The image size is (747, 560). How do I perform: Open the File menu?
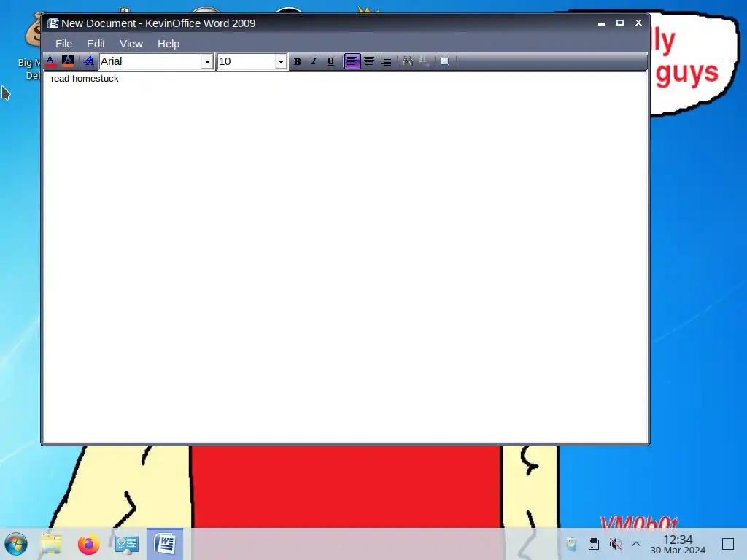(x=64, y=44)
